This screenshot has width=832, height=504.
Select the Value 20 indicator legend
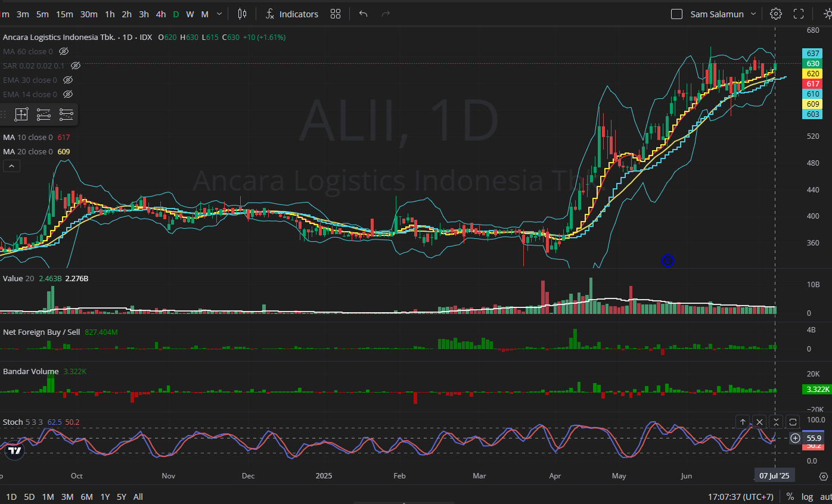pos(19,278)
